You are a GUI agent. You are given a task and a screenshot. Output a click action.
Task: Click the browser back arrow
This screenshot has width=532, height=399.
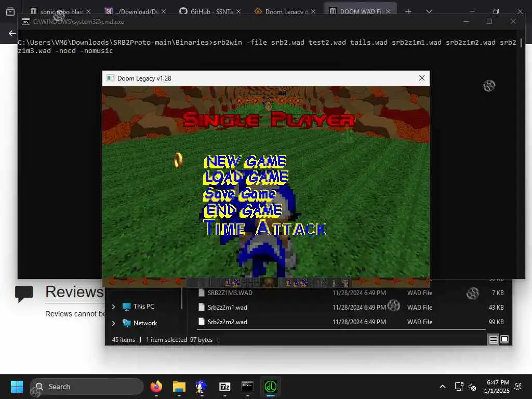click(x=12, y=33)
